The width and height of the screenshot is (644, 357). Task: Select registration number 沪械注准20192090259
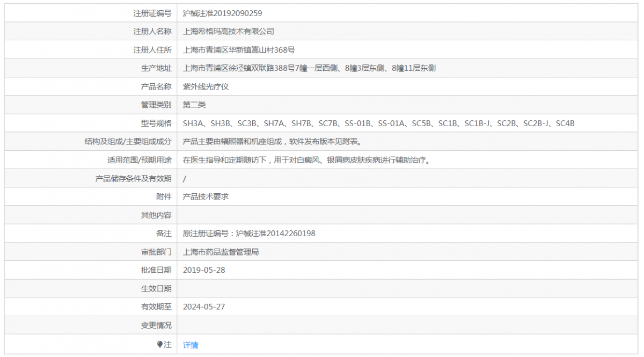(x=223, y=13)
